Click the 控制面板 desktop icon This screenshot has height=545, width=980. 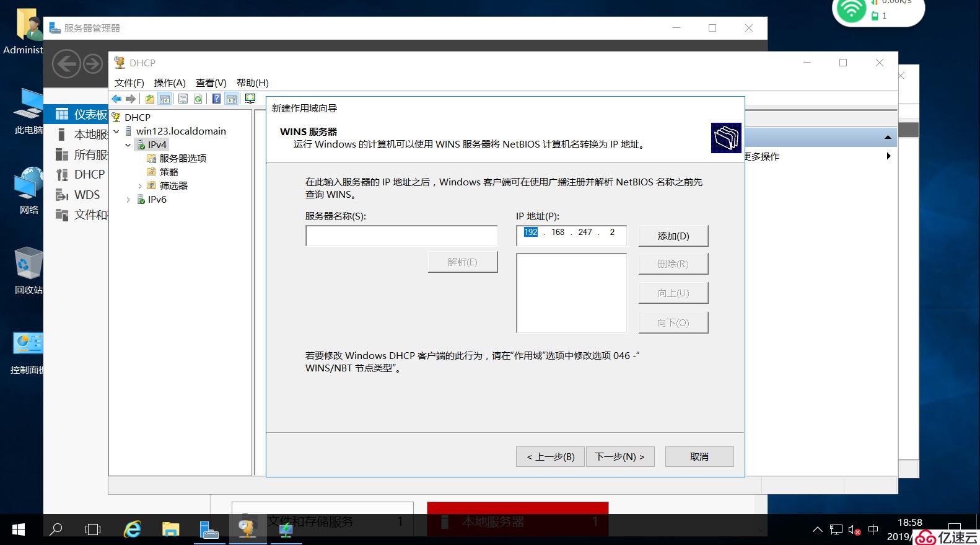tap(27, 352)
